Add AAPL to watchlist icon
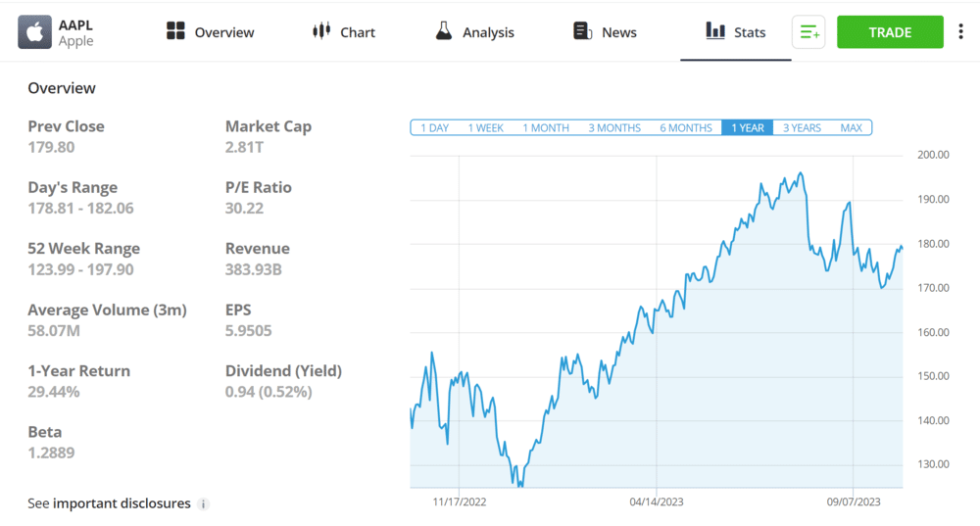This screenshot has width=980, height=526. [808, 32]
